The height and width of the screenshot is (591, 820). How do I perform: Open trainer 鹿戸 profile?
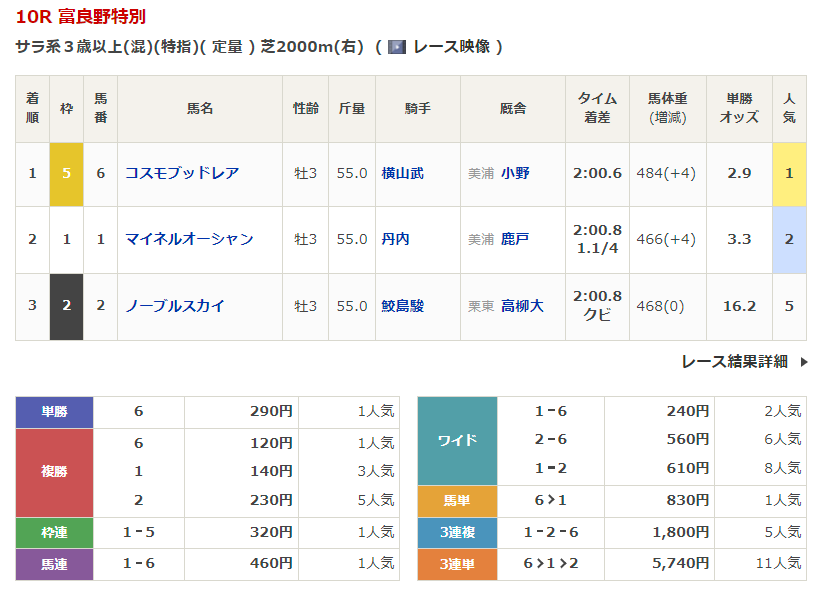click(x=515, y=239)
